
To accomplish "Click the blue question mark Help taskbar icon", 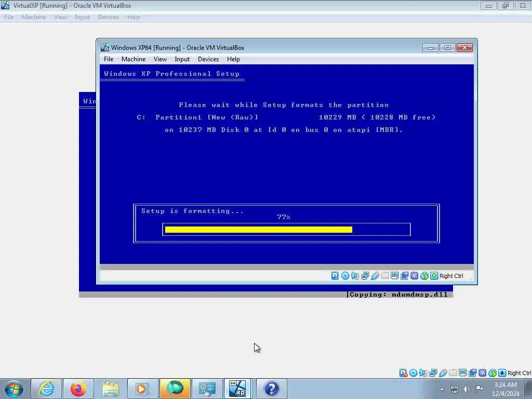I will point(271,389).
